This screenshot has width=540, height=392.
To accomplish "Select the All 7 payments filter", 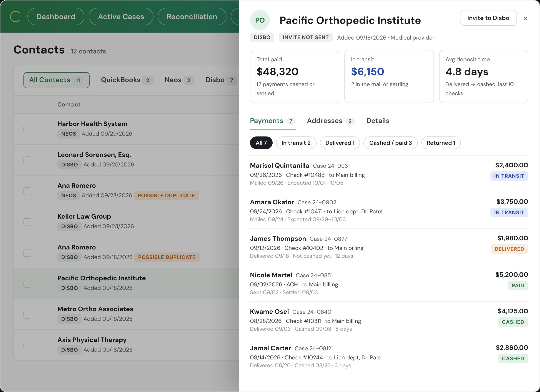I will [261, 143].
